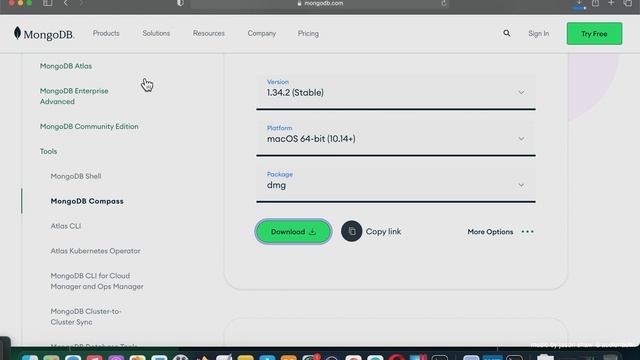Open the site search magnifier icon

click(507, 33)
